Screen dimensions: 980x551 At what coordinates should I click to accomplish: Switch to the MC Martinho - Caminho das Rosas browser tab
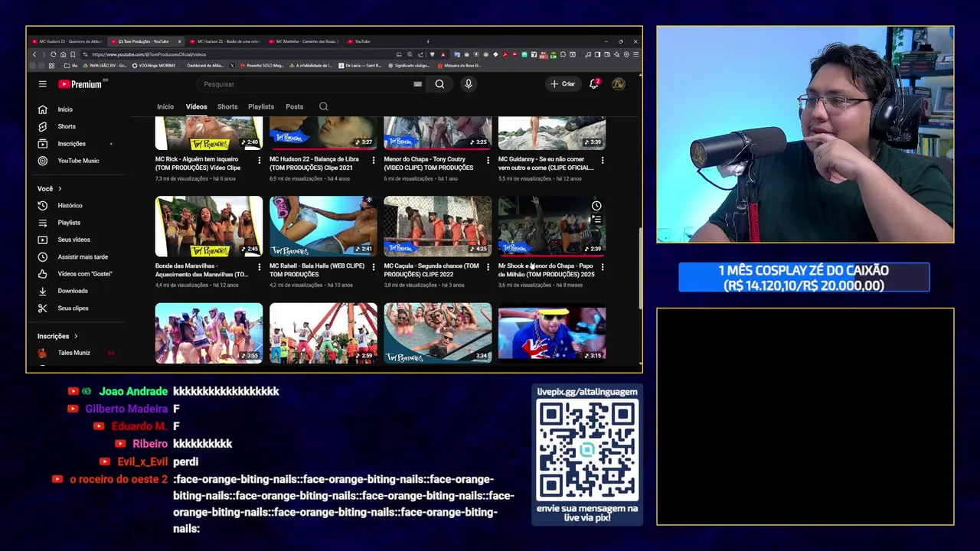pyautogui.click(x=302, y=41)
